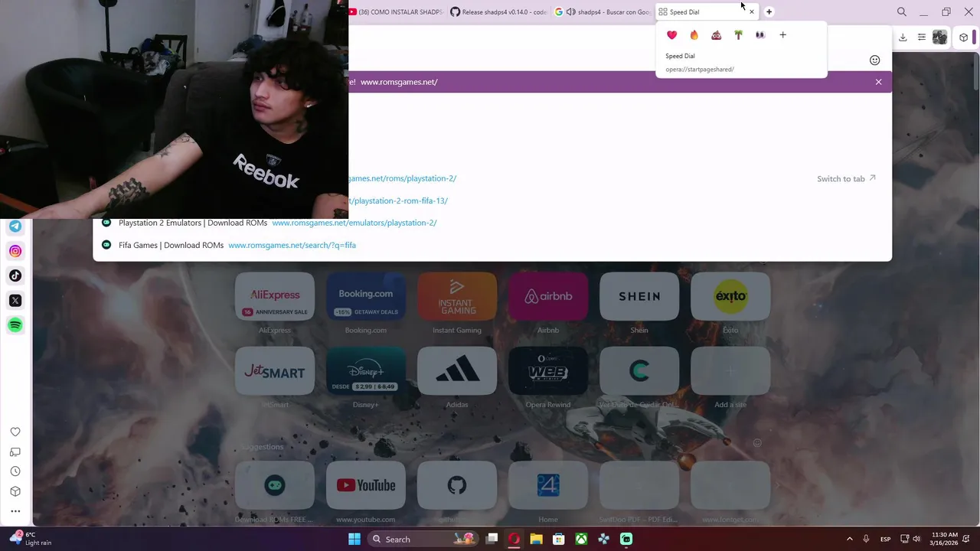Click the profile avatar in the toolbar
The image size is (980, 551).
(940, 37)
